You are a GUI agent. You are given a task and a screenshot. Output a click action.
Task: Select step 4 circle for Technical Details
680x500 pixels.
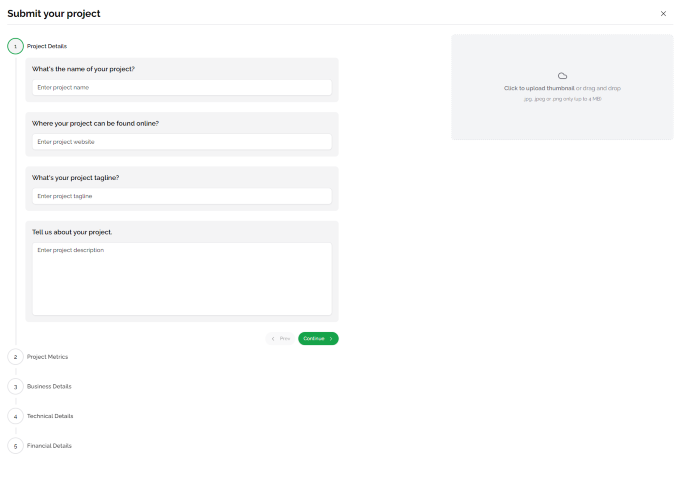(x=15, y=416)
